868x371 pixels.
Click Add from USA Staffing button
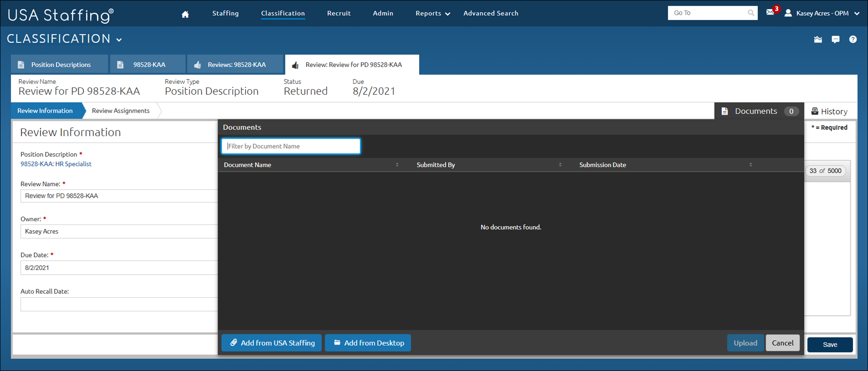pos(271,343)
